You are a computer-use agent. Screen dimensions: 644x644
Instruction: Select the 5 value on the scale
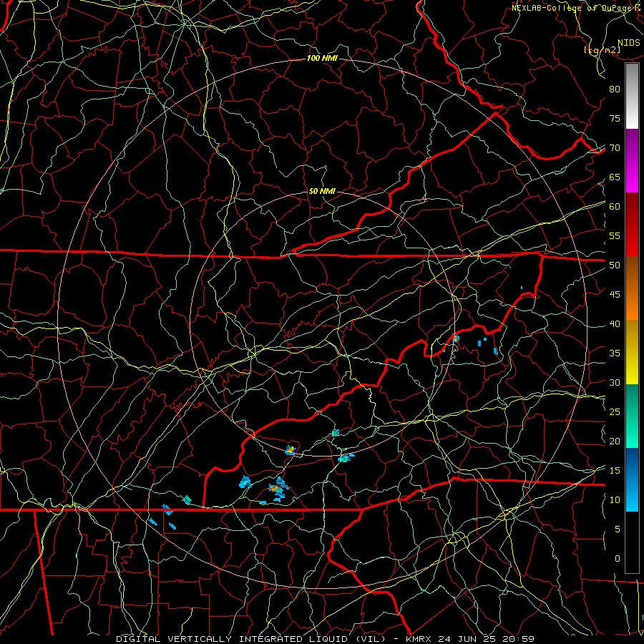pos(618,530)
